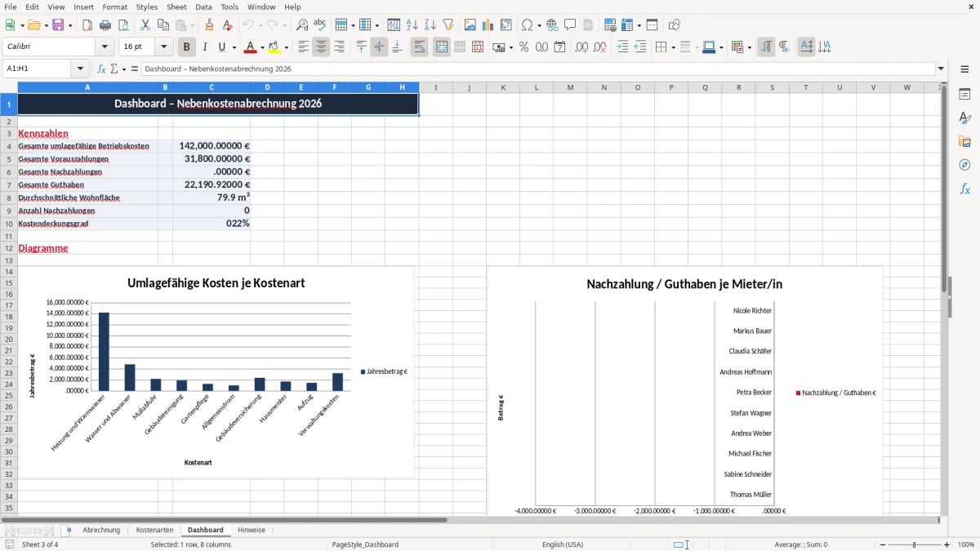Toggle Center Horizontally alignment
This screenshot has width=980, height=551.
tap(321, 47)
